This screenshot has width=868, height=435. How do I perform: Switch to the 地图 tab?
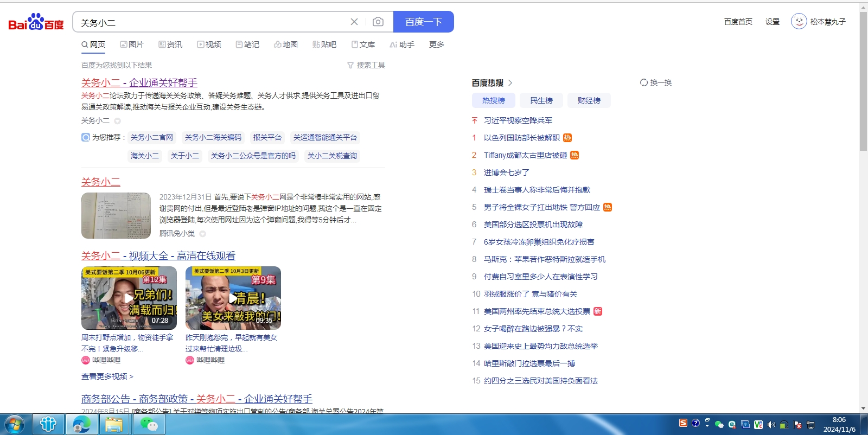(286, 44)
